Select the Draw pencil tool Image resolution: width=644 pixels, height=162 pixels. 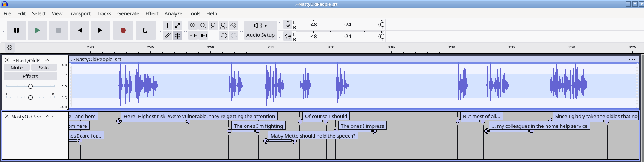click(167, 36)
